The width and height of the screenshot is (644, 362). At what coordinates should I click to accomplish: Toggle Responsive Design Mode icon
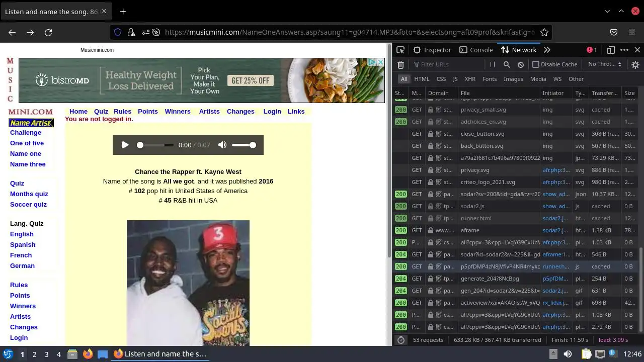(611, 50)
